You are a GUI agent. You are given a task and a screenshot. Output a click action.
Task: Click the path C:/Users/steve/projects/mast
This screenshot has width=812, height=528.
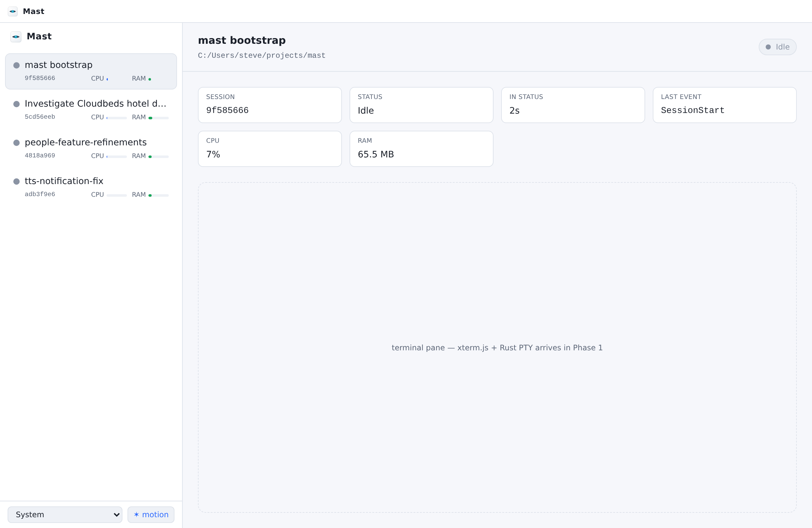[262, 55]
